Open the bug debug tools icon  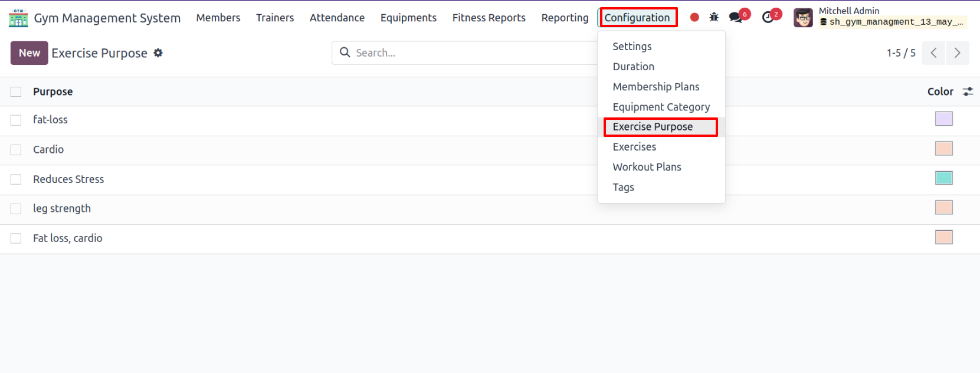click(714, 18)
